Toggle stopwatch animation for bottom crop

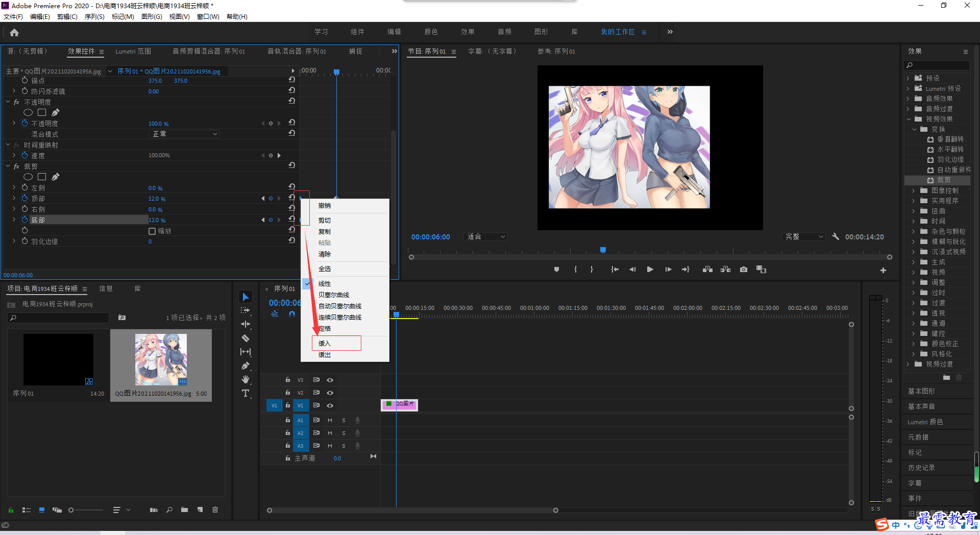(24, 220)
